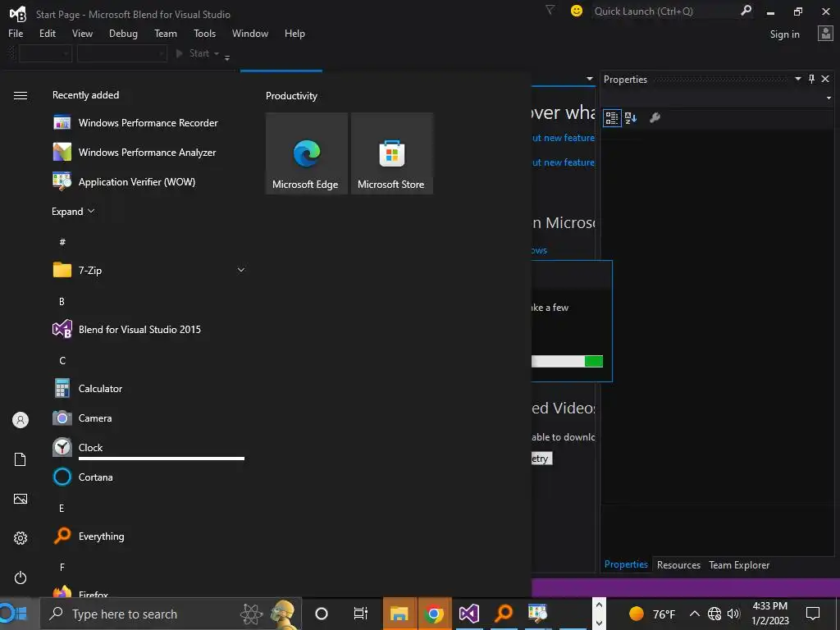Open File Explorer from the taskbar

coord(399,614)
